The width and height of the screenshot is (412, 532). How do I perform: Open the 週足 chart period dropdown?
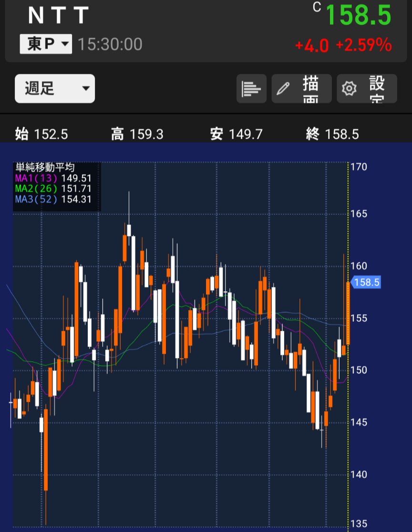tap(55, 89)
